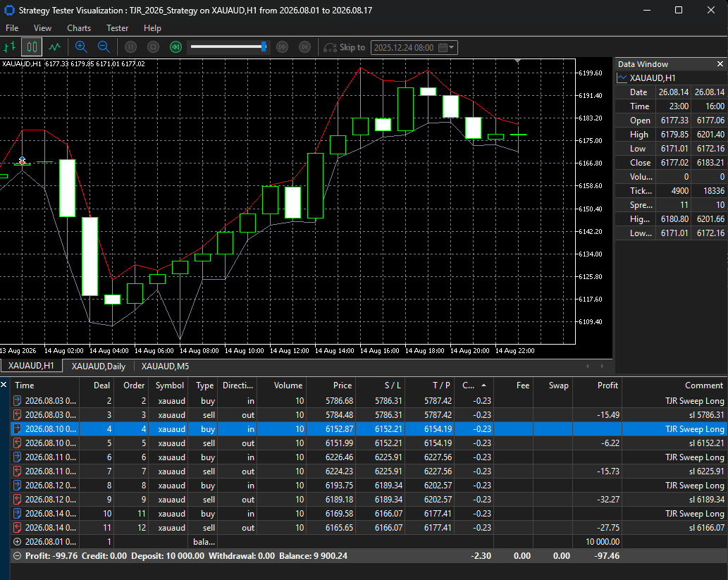This screenshot has height=580, width=728.
Task: Click sell-out icon for deal 5 row
Action: pyautogui.click(x=17, y=443)
